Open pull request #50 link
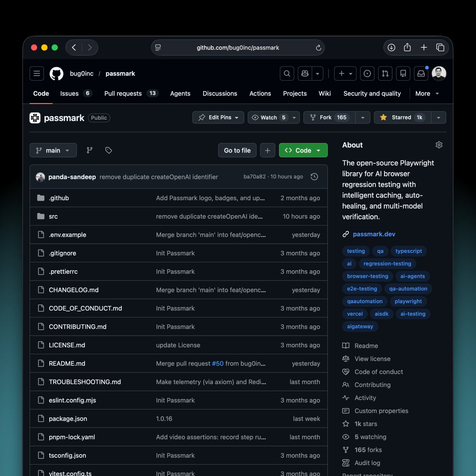This screenshot has width=476, height=476. [218, 363]
